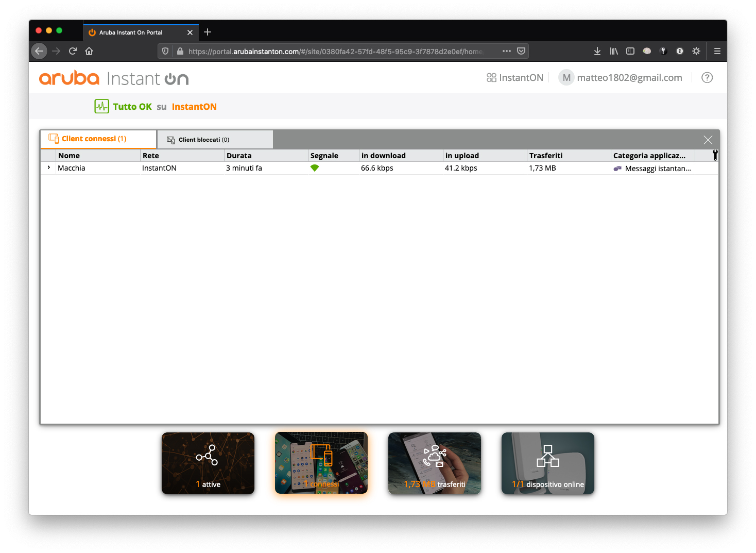
Task: Open the 1 connessi clients tile
Action: 321,463
